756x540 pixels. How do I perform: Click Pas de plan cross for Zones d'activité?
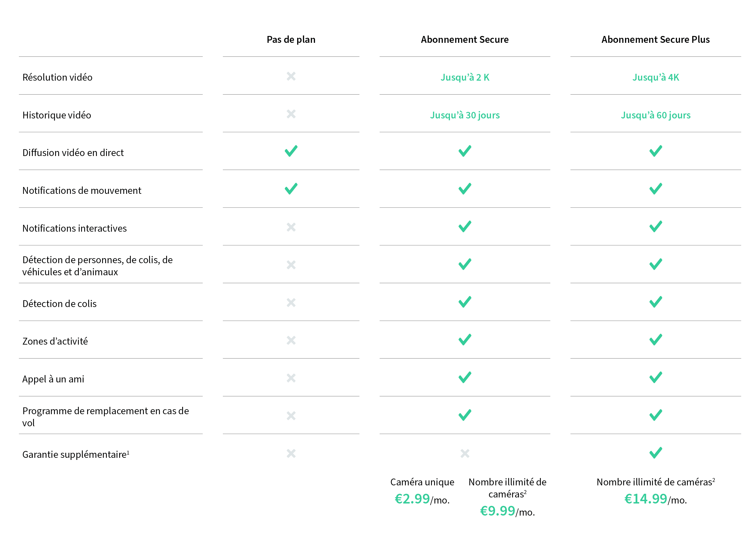[x=291, y=340]
